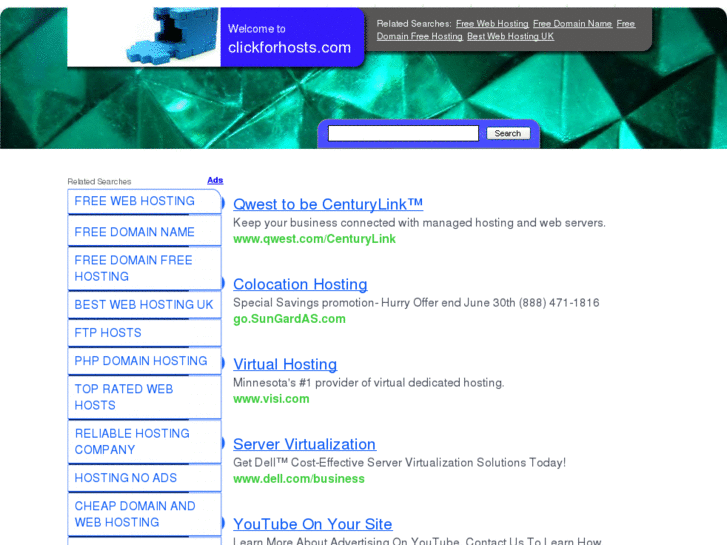This screenshot has width=727, height=545.
Task: Select FREE WEB HOSTING in sidebar
Action: [x=144, y=201]
